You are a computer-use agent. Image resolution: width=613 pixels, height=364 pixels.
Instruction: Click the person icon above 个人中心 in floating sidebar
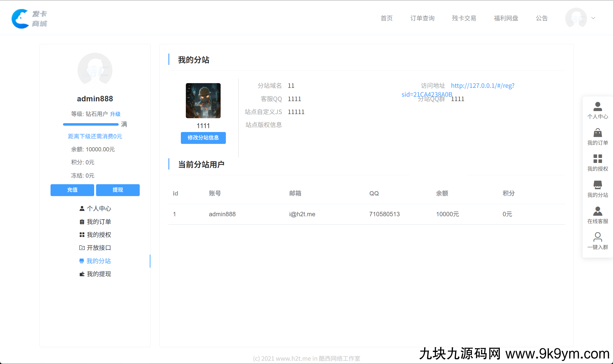[598, 106]
